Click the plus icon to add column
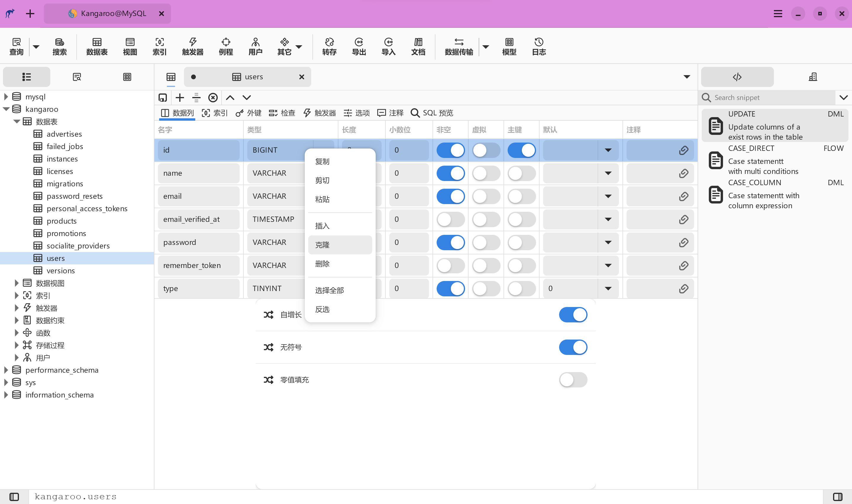This screenshot has width=852, height=504. [x=180, y=98]
